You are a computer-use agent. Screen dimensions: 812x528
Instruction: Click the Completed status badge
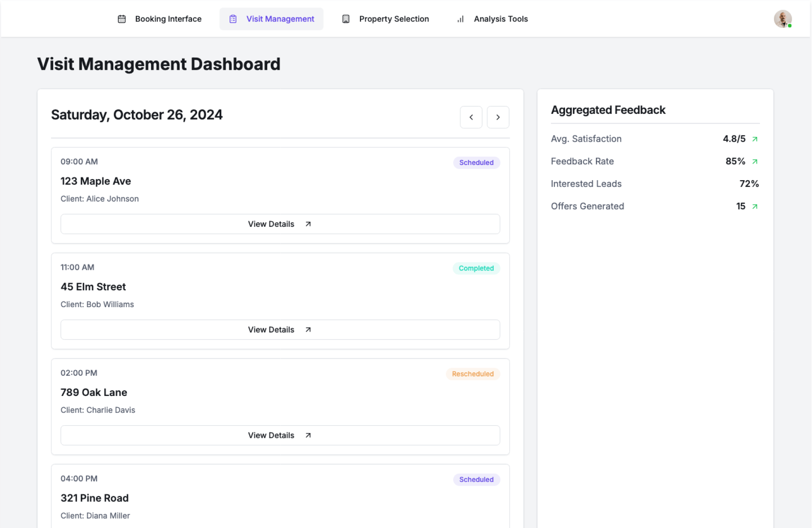click(x=476, y=268)
